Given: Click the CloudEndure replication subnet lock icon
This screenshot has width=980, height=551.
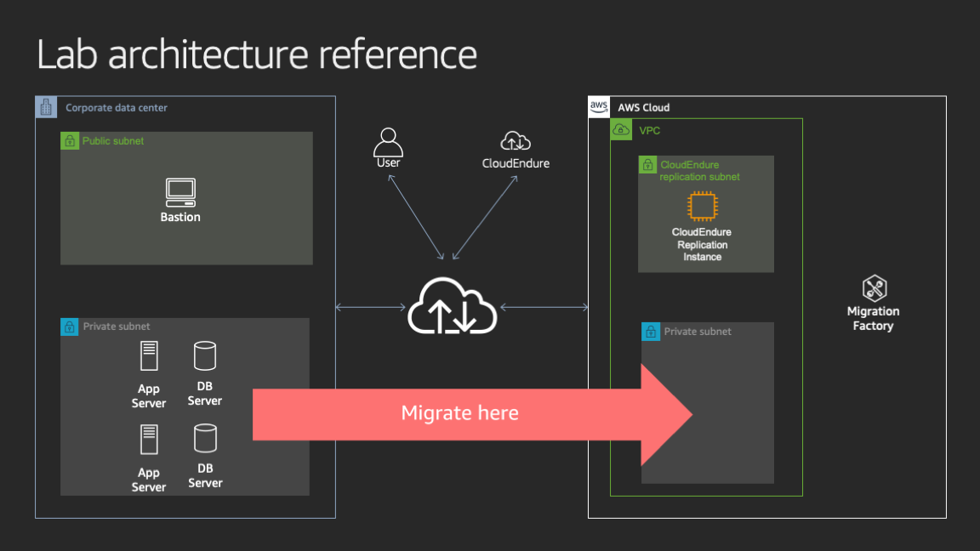Looking at the screenshot, I should 647,165.
